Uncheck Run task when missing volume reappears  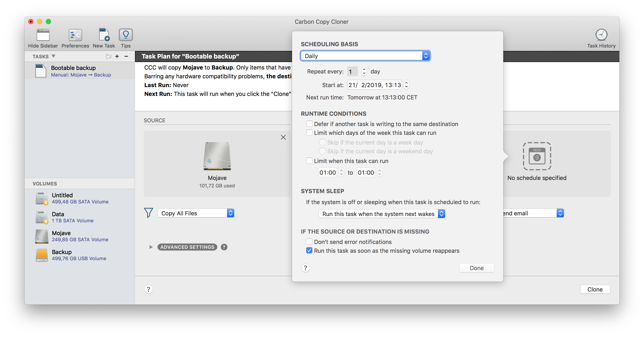pos(309,251)
